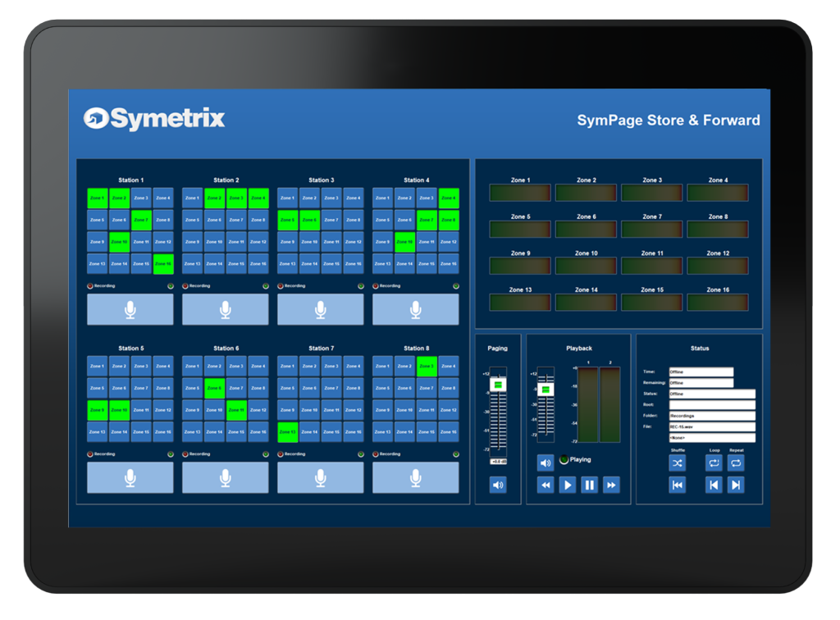This screenshot has height=620, width=840.
Task: Deselect Zone 6 for Station 6
Action: click(x=214, y=388)
